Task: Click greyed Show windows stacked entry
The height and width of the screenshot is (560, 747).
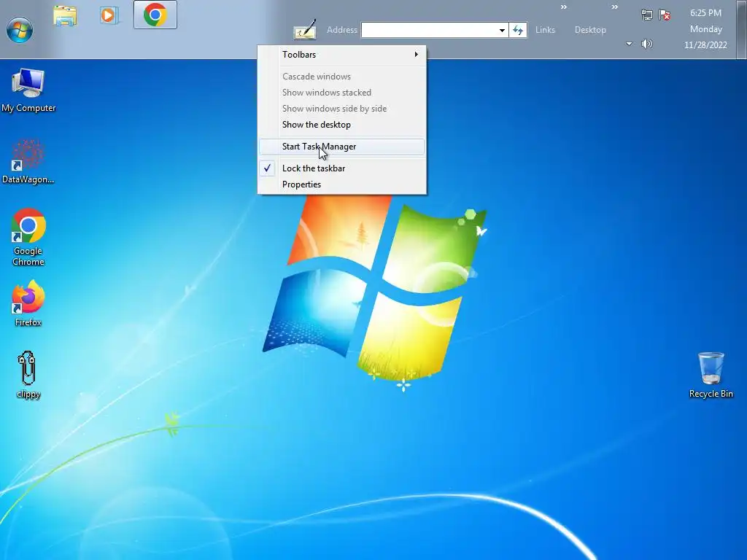Action: (341, 93)
